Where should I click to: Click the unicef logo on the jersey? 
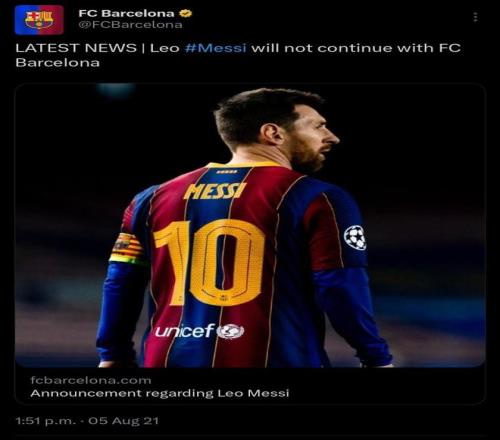click(199, 331)
